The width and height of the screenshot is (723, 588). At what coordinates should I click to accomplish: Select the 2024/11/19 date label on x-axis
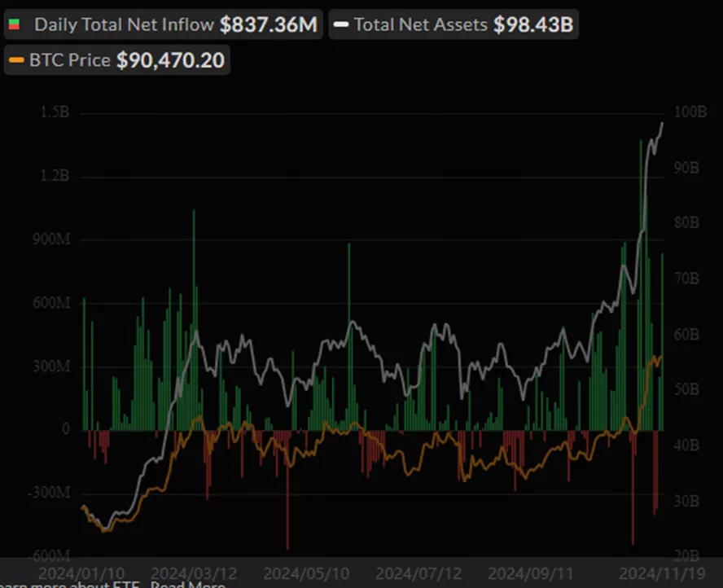[656, 573]
